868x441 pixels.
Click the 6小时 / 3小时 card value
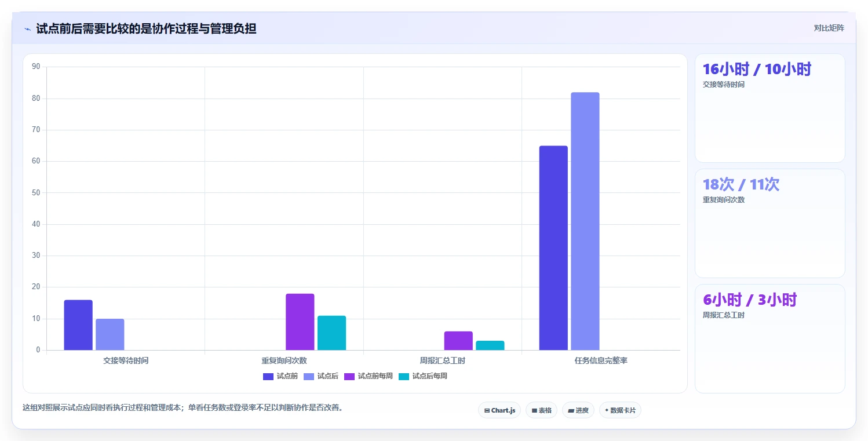(750, 300)
